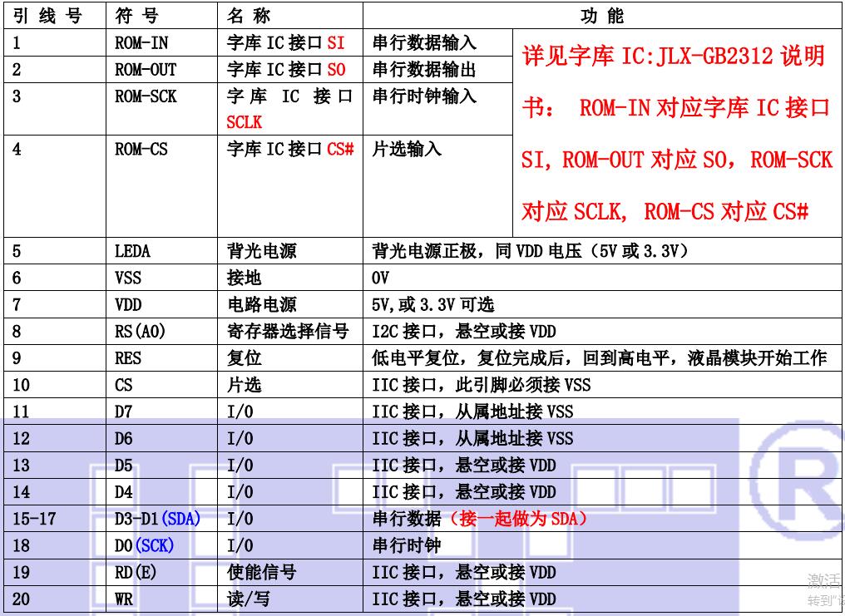The image size is (845, 616).
Task: Click the 背光电源 name cell
Action: pyautogui.click(x=261, y=251)
